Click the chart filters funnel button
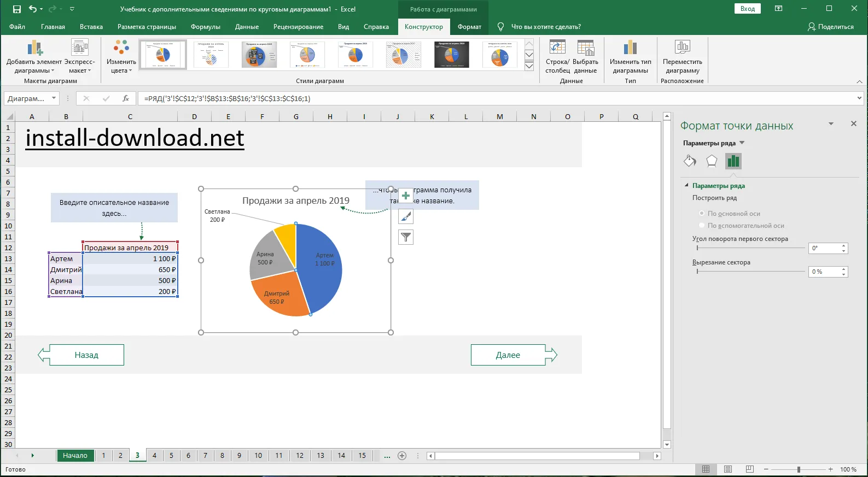Screen dimensions: 868x477 pos(406,237)
